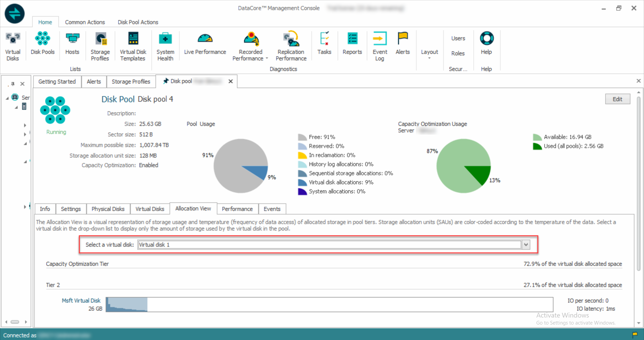This screenshot has width=644, height=340.
Task: Click the large Disk Pool icon
Action: 55,110
